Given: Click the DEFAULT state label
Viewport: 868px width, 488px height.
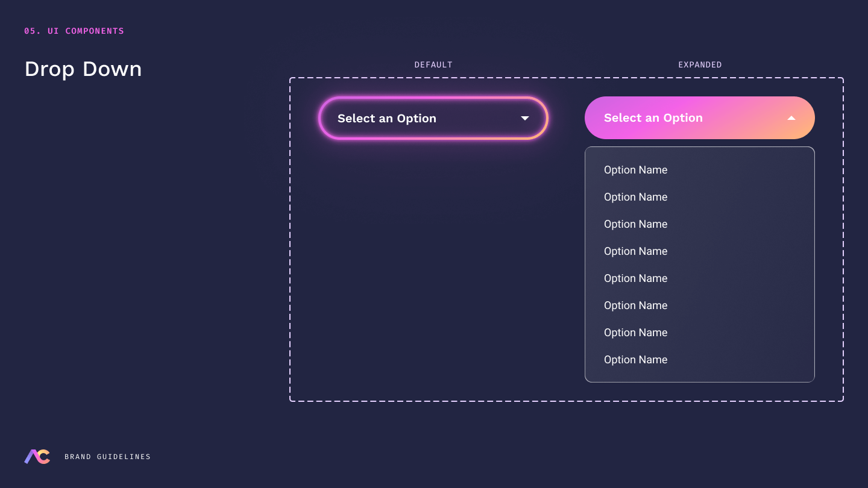Looking at the screenshot, I should point(433,64).
